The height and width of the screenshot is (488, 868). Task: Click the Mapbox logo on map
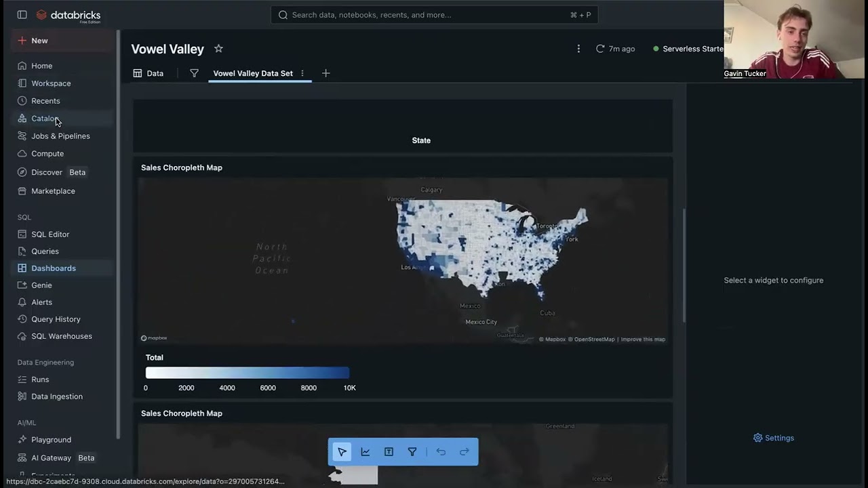pos(154,338)
